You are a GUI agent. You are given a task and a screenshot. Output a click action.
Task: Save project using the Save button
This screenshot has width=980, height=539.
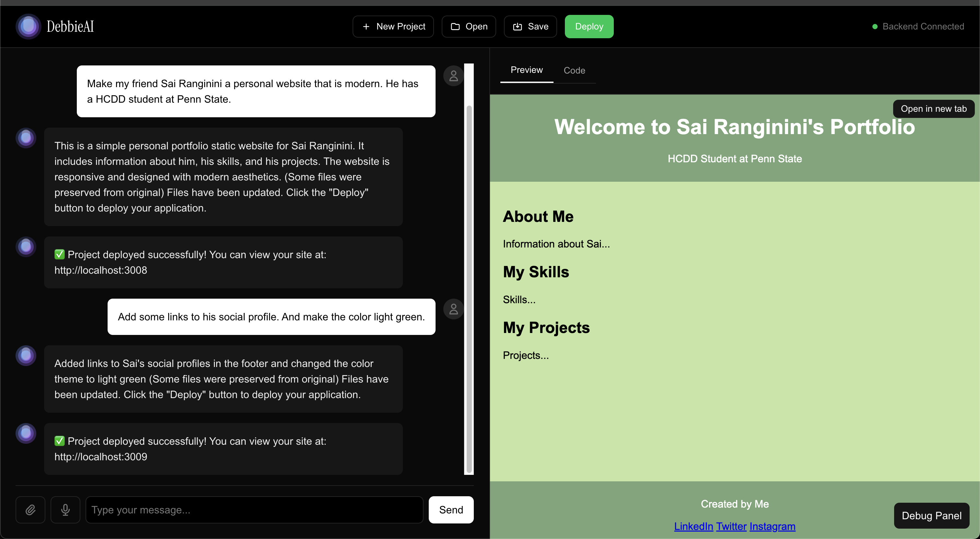coord(530,26)
